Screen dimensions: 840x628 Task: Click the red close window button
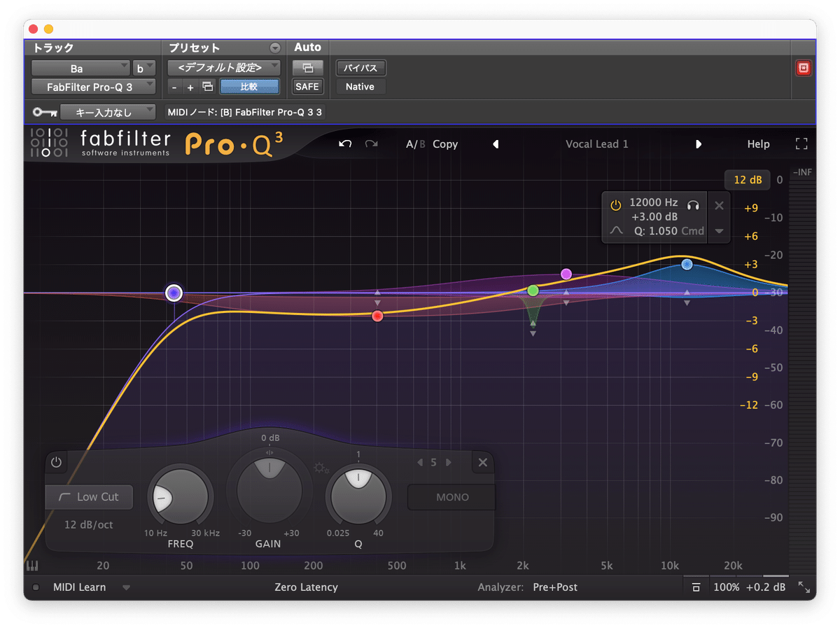34,29
